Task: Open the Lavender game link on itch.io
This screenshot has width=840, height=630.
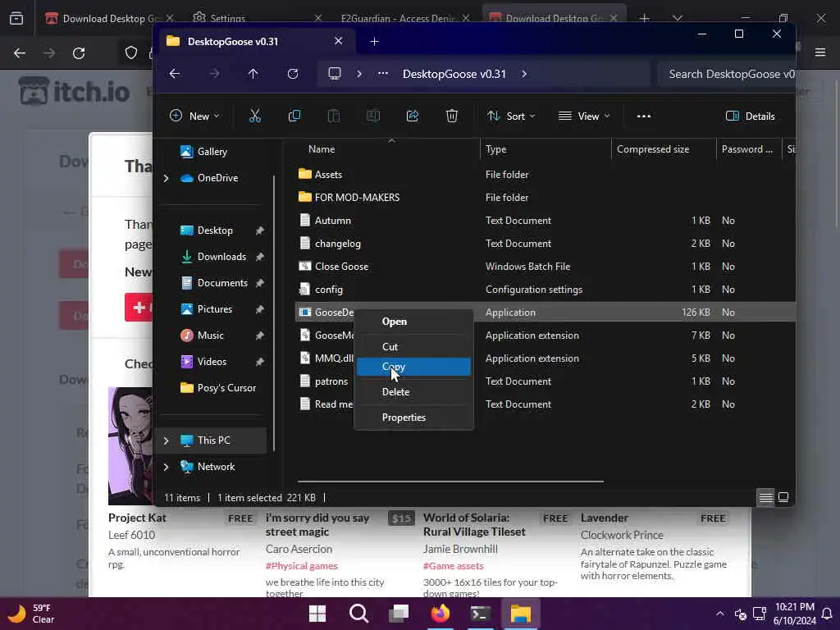Action: pos(605,518)
